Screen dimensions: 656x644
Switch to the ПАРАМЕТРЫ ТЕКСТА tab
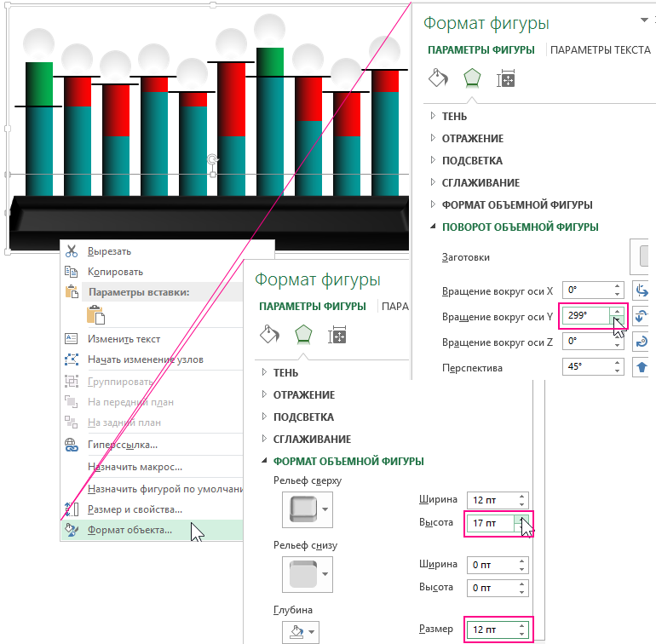(x=601, y=49)
